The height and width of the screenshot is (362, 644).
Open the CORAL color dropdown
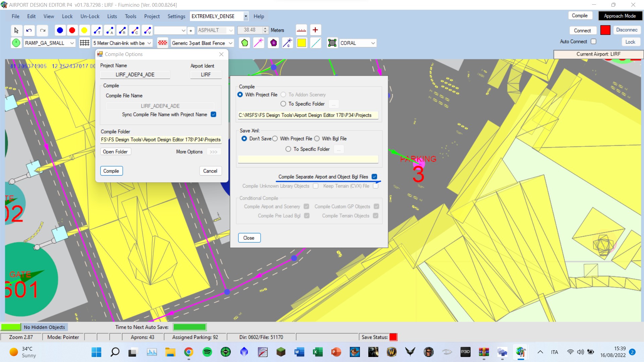click(373, 43)
